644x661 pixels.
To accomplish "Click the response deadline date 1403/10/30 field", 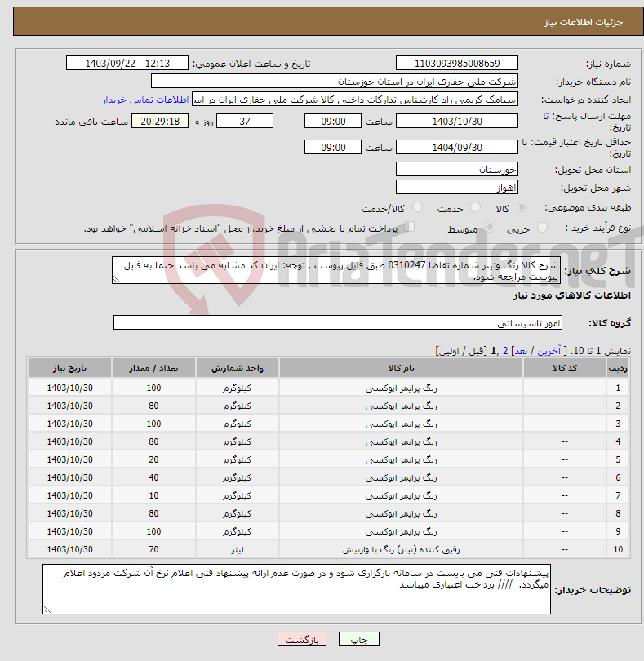I will pyautogui.click(x=457, y=122).
